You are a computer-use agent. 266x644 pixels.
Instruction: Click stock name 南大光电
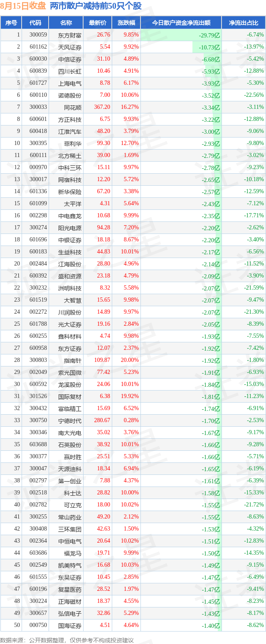[70, 433]
